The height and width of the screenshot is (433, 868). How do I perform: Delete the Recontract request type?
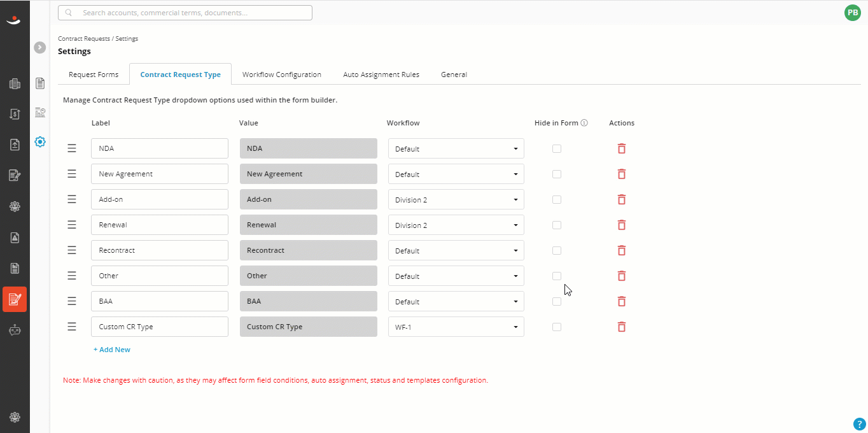tap(622, 250)
